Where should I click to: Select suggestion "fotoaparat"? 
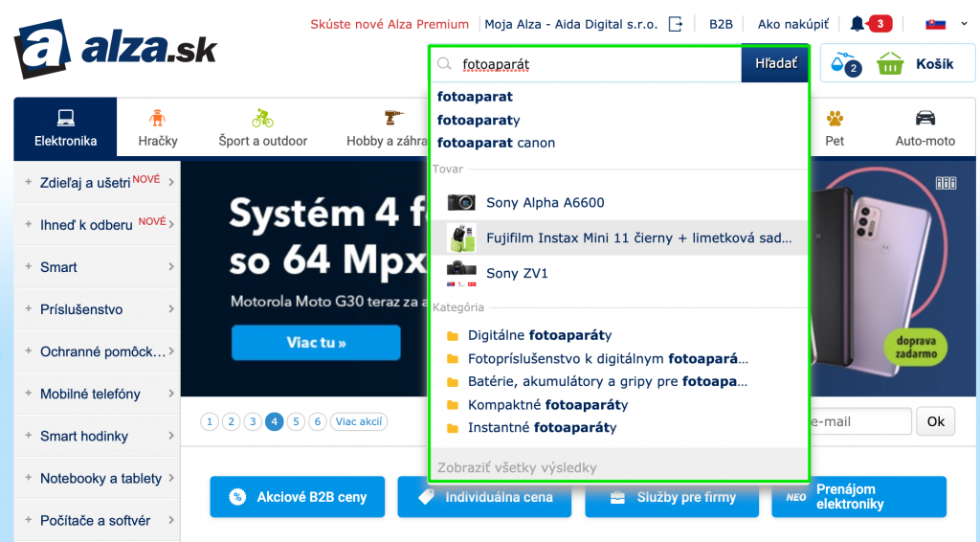pos(475,97)
